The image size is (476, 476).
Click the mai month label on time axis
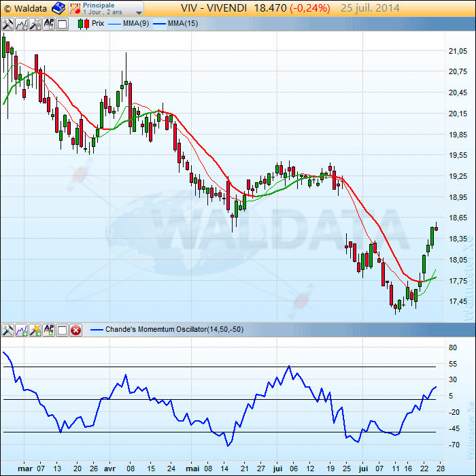click(192, 469)
